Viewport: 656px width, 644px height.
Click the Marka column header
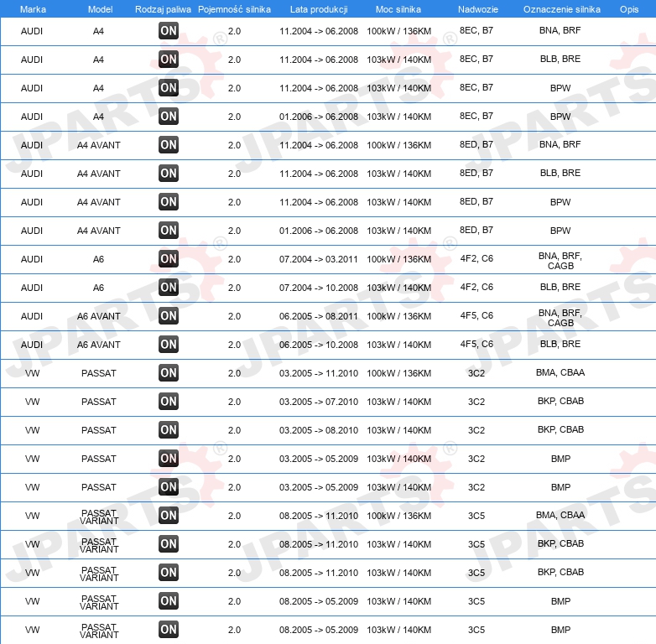pos(33,9)
